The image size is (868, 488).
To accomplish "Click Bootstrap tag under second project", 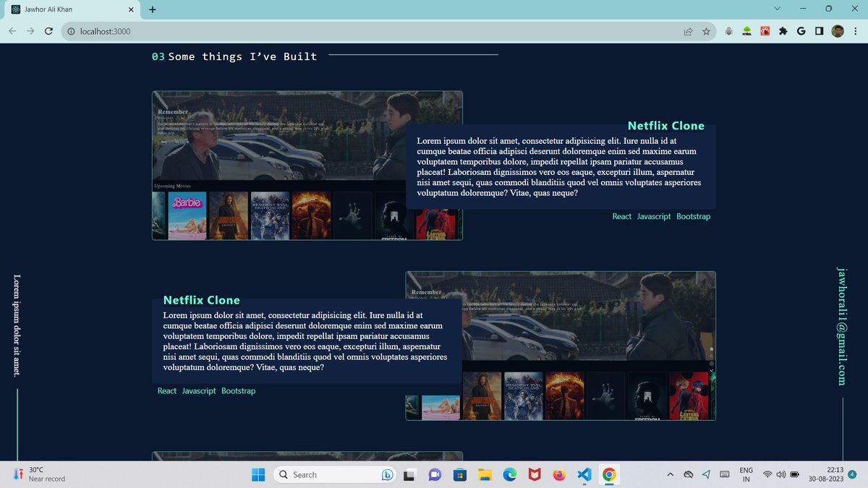I will pos(239,391).
